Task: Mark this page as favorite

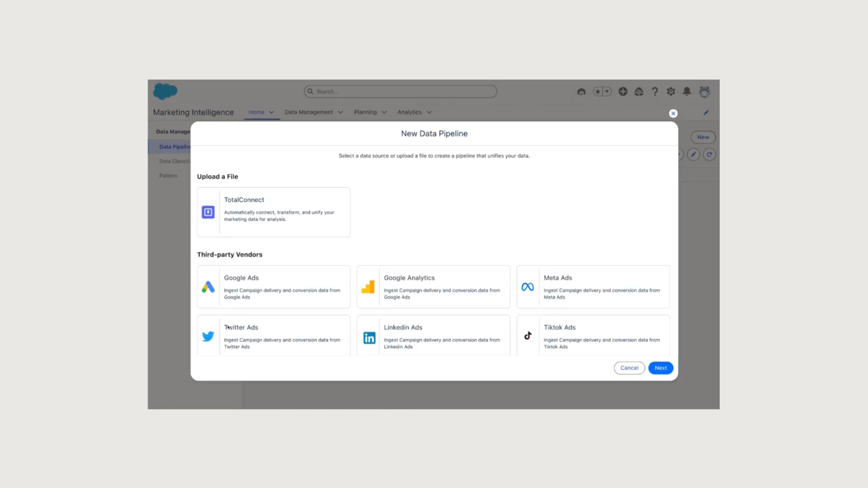Action: 598,91
